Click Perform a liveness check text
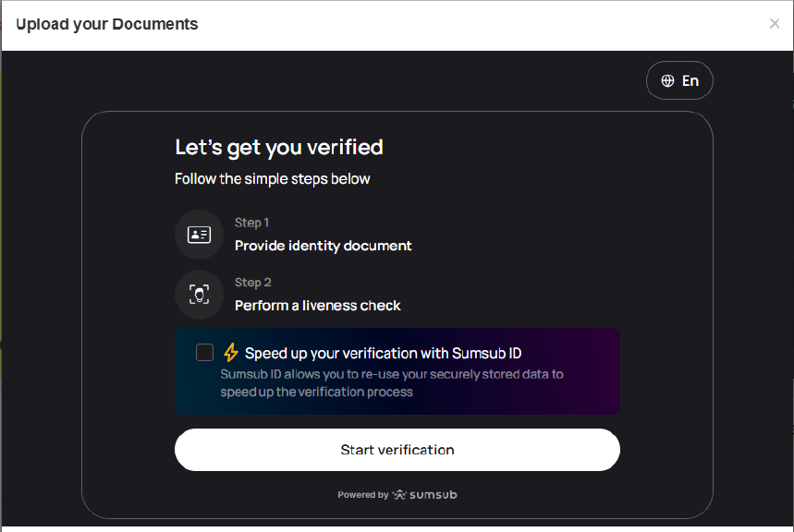The width and height of the screenshot is (794, 532). [317, 306]
